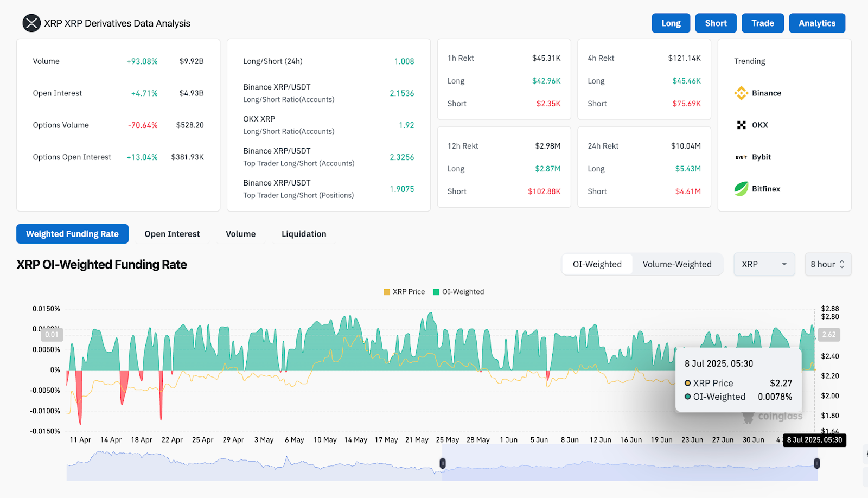Image resolution: width=868 pixels, height=498 pixels.
Task: Click the Trade button
Action: pyautogui.click(x=762, y=23)
